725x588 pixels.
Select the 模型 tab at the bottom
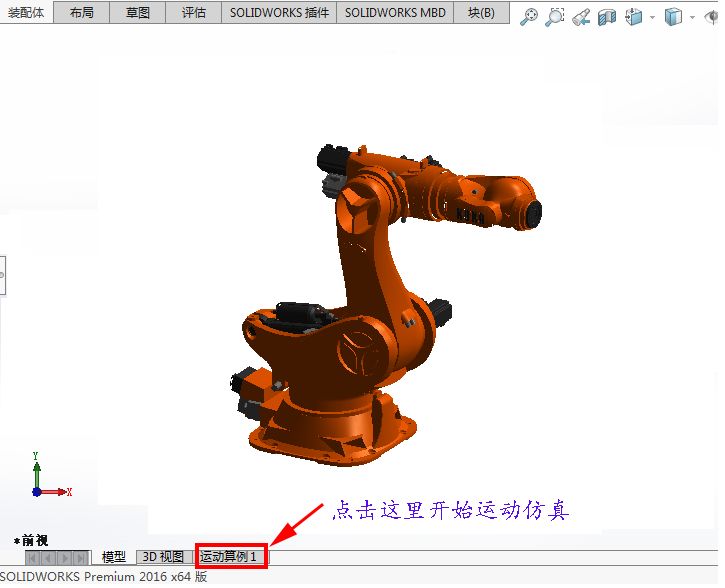(114, 557)
